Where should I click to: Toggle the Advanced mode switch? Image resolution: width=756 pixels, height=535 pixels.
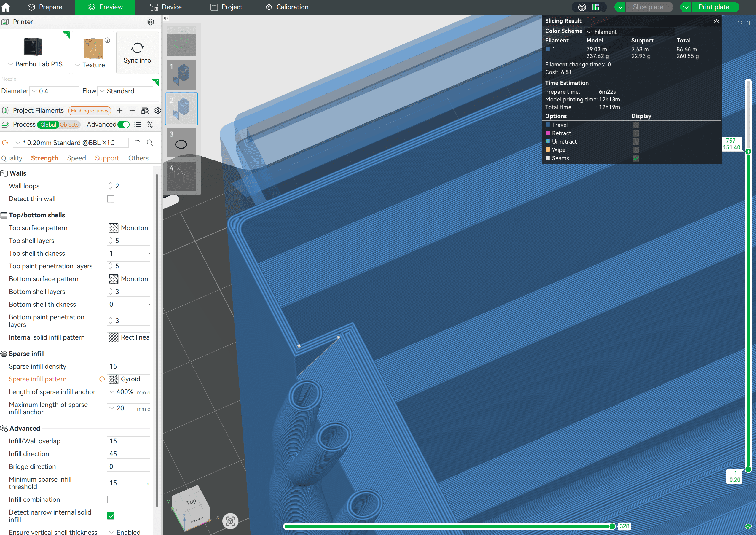coord(124,125)
